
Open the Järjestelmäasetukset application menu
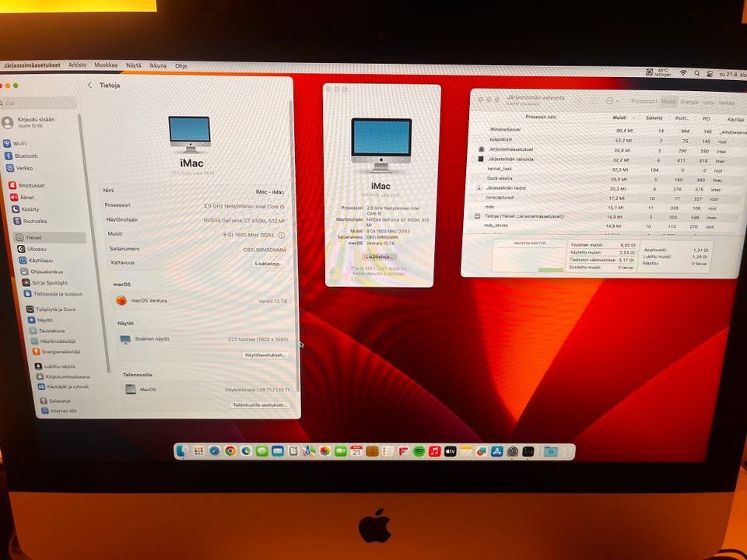32,65
